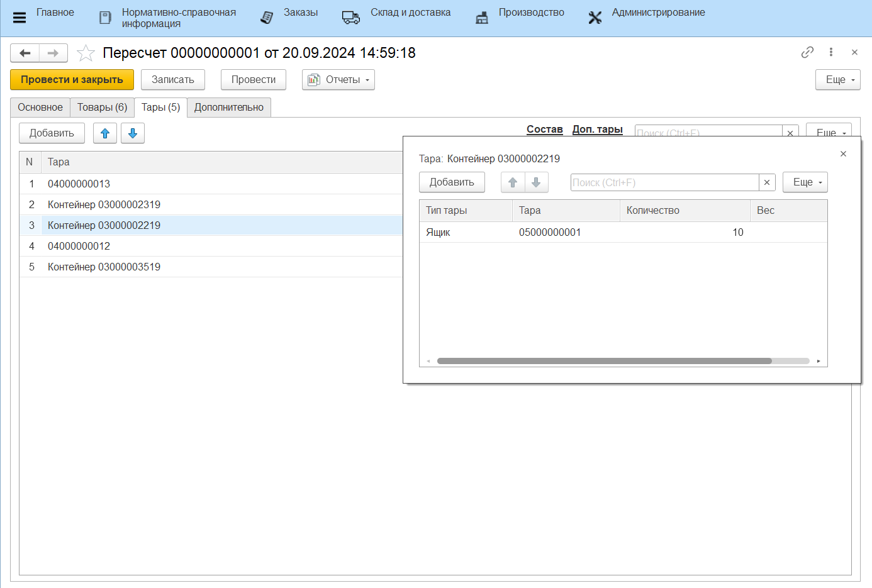The image size is (872, 588).
Task: Click the forward navigation arrow
Action: click(x=53, y=53)
